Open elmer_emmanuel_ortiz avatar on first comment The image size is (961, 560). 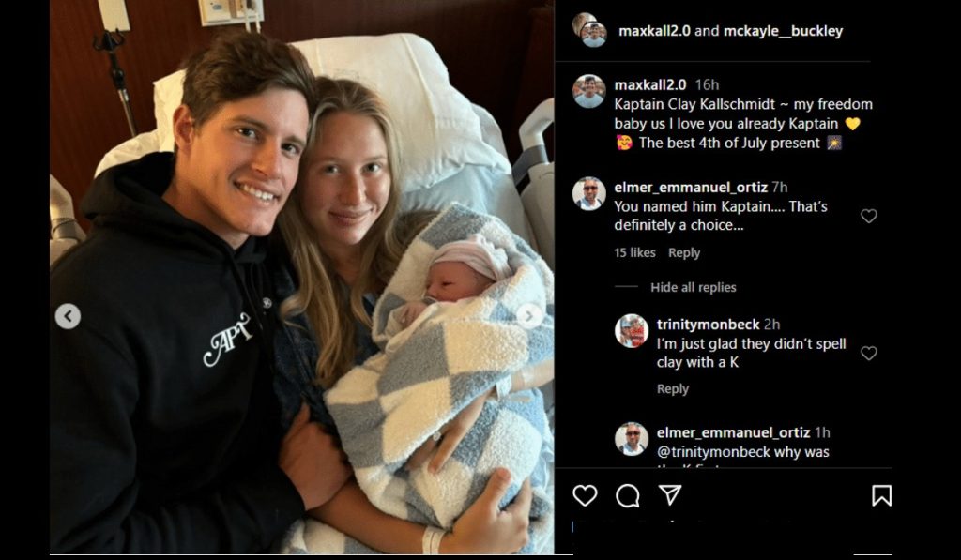(x=589, y=193)
